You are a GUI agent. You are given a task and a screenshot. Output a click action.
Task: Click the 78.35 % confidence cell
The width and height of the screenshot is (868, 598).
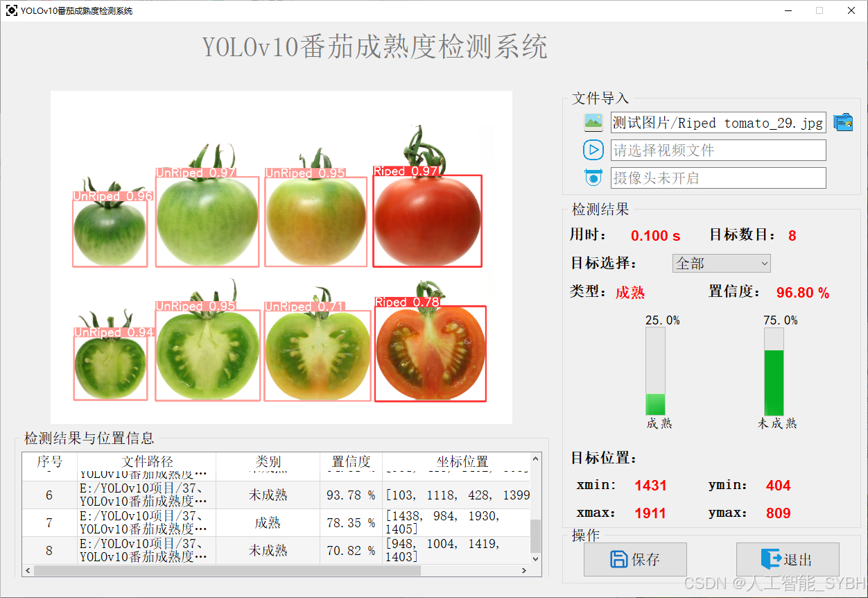tap(351, 523)
